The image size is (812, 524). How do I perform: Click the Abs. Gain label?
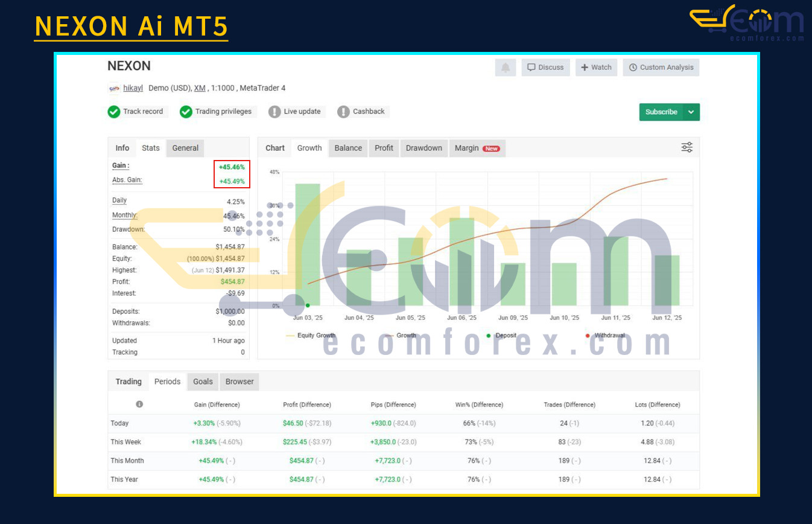127,181
